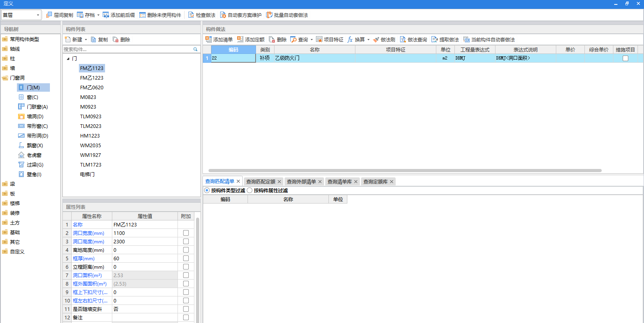Viewport: 644px width, 323px height.
Task: Click 新建 component icon
Action: click(68, 39)
